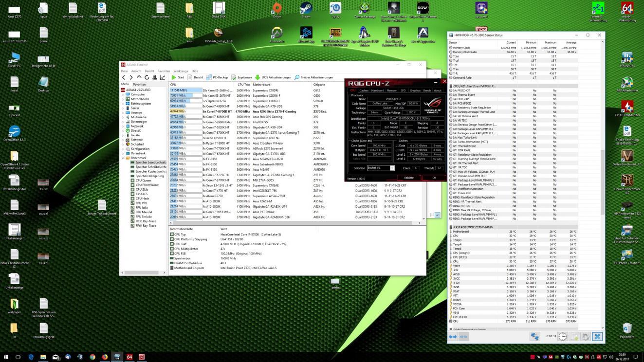The height and width of the screenshot is (362, 644).
Task: Expand the Motherboard tree node
Action: [123, 99]
